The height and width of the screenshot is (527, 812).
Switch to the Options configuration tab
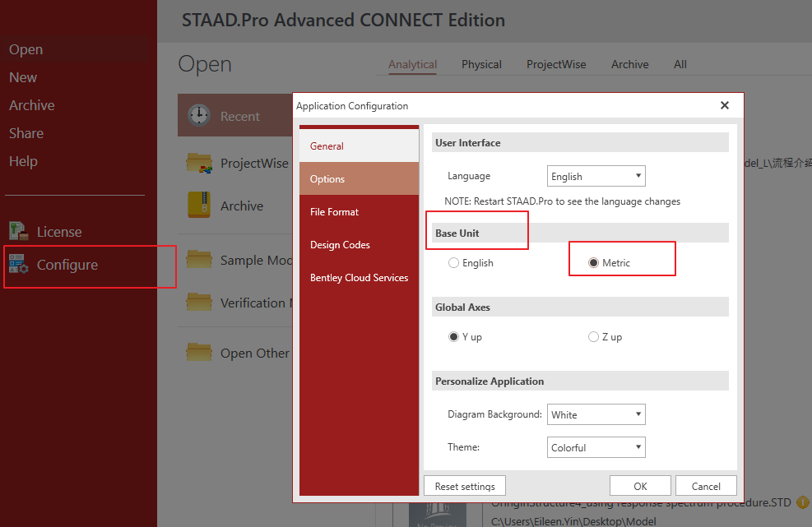coord(359,178)
